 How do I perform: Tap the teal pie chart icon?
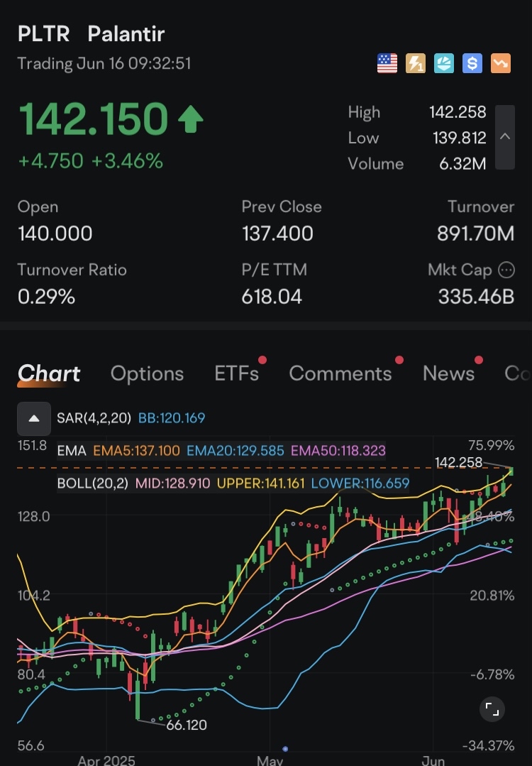tap(443, 63)
